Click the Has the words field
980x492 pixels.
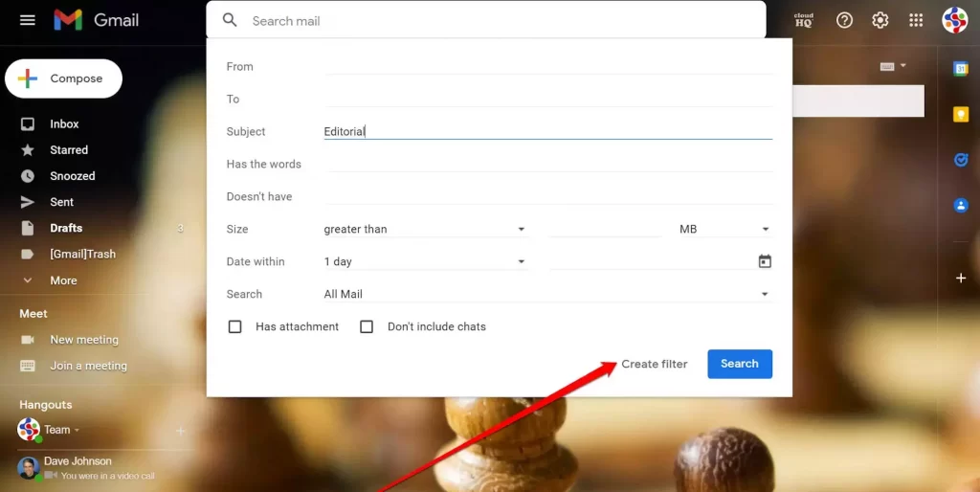tap(548, 164)
